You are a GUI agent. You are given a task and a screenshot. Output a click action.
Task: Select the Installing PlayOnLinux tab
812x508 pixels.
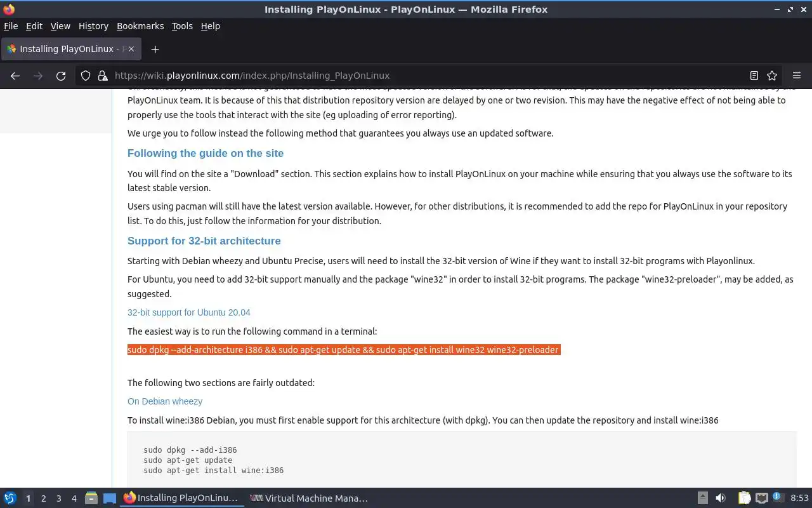tap(70, 49)
